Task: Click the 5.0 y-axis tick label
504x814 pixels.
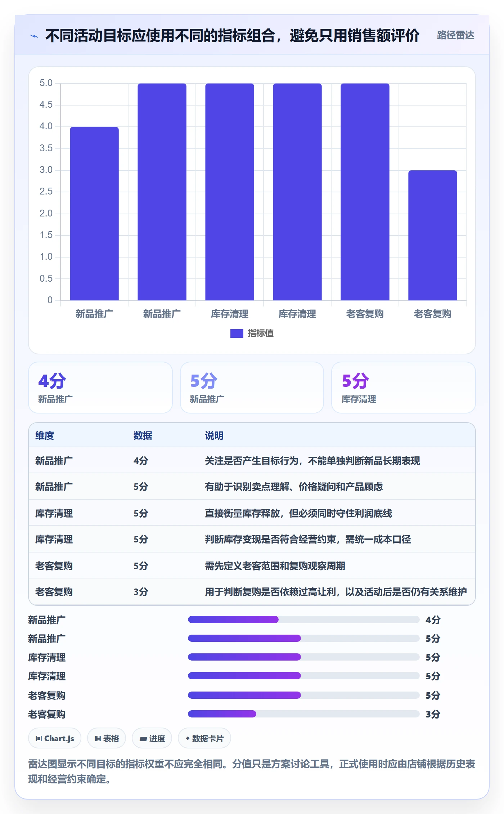Action: [46, 83]
